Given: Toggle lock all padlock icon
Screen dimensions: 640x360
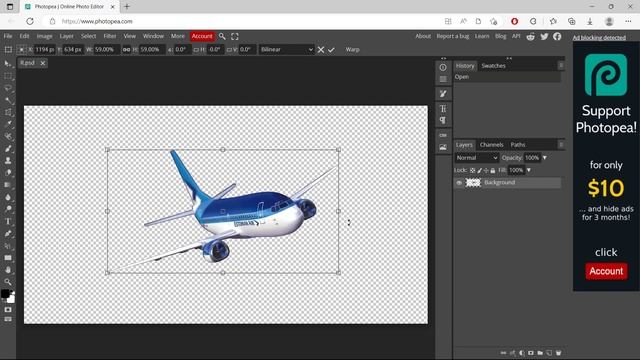Looking at the screenshot, I should (493, 170).
